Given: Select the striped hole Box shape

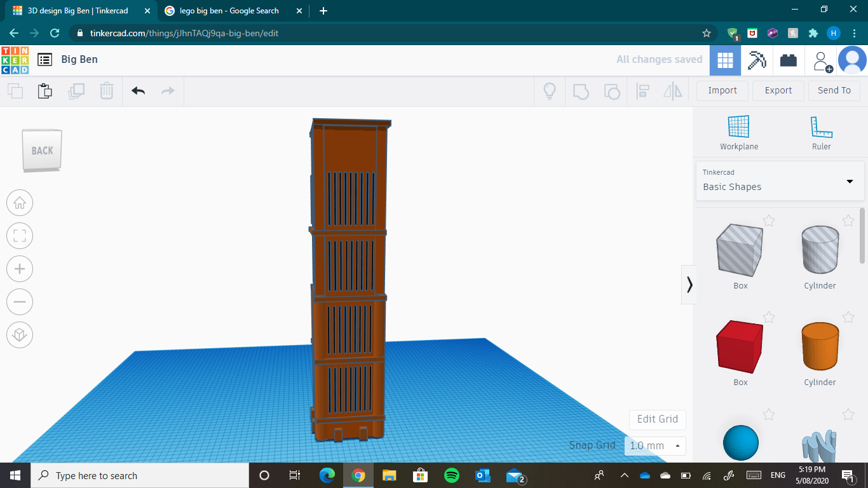Looking at the screenshot, I should point(740,250).
